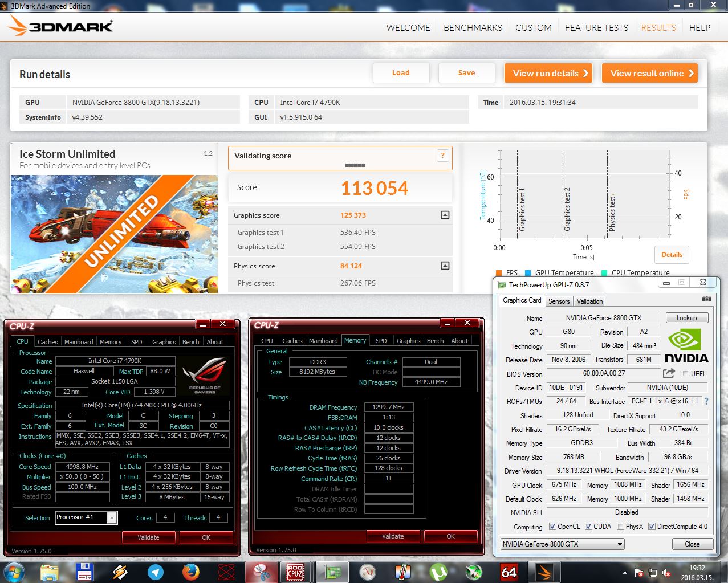
Task: Toggle the DirectCompute 4.0 checkbox
Action: [x=652, y=527]
